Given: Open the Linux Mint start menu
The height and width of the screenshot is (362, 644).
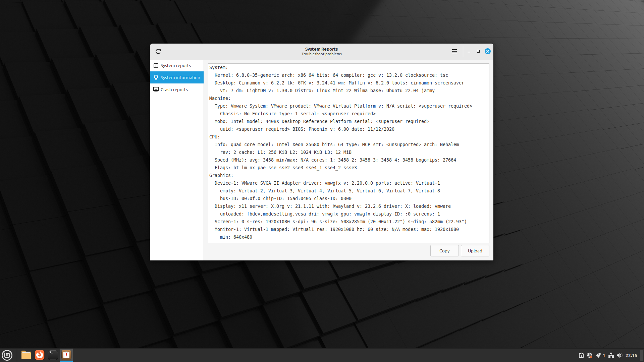Looking at the screenshot, I should 7,355.
